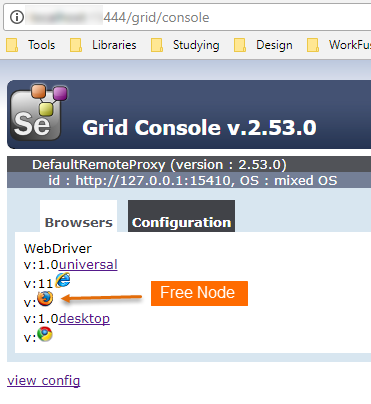This screenshot has height=404, width=371.
Task: Open the Studying bookmarks folder
Action: (185, 45)
